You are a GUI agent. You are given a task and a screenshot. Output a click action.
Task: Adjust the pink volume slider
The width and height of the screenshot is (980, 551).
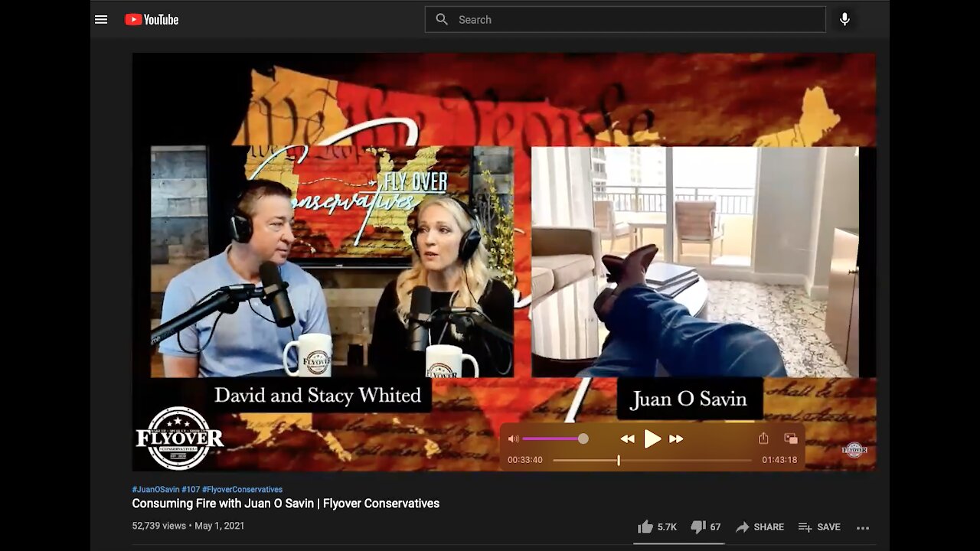pos(555,439)
